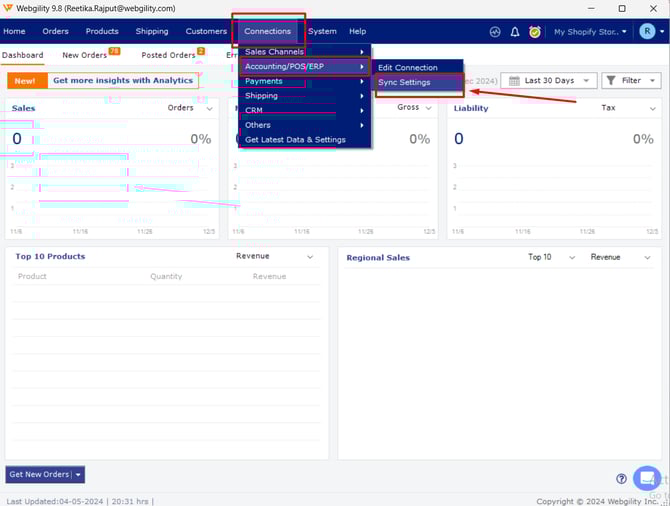Expand the Liability Tax dropdown
This screenshot has width=670, height=506.
649,108
